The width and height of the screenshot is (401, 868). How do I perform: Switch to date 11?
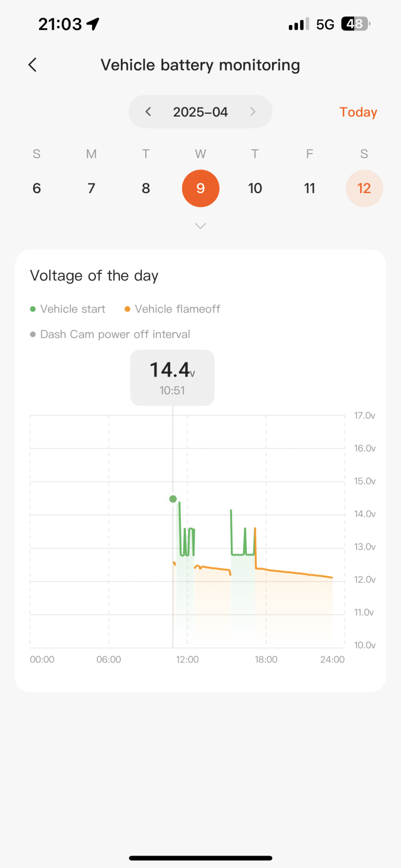tap(309, 188)
